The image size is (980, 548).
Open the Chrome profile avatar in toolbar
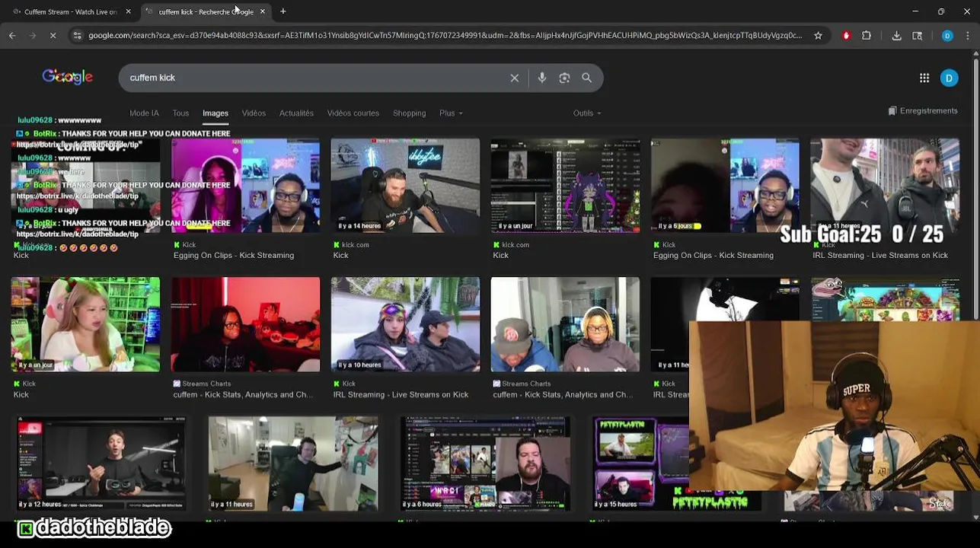point(947,35)
